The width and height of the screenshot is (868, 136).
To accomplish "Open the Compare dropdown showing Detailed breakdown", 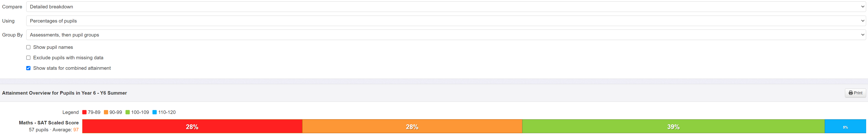I will tap(446, 7).
